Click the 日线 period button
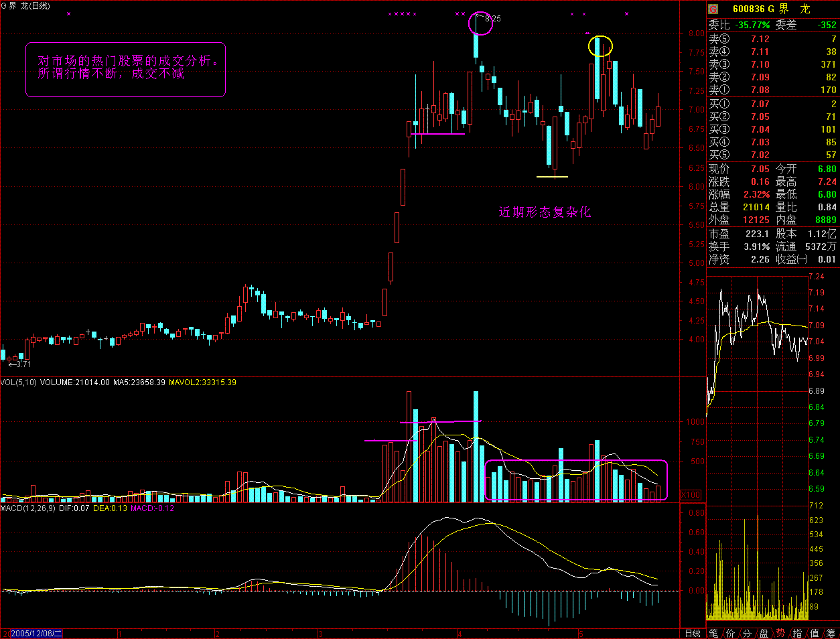 coord(693,633)
